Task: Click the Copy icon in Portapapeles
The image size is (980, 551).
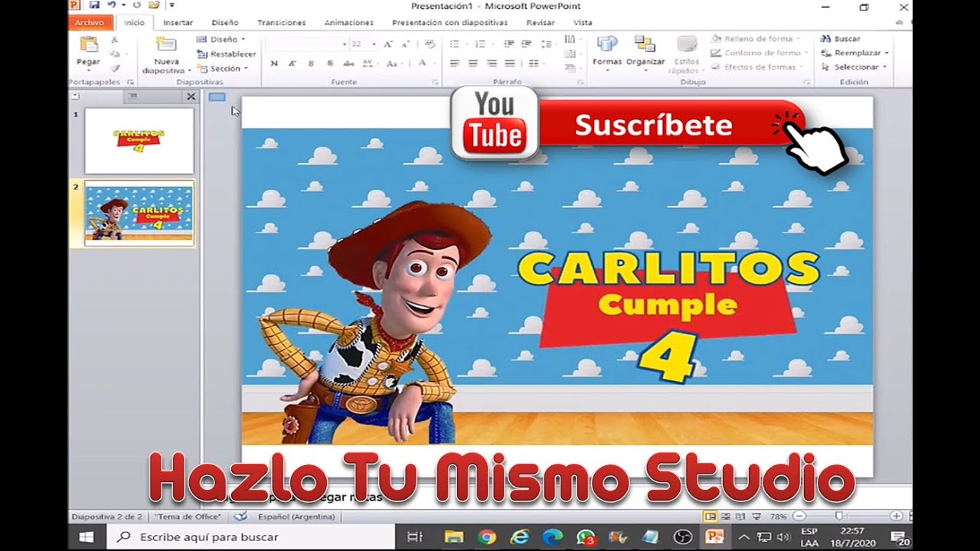Action: pyautogui.click(x=115, y=54)
